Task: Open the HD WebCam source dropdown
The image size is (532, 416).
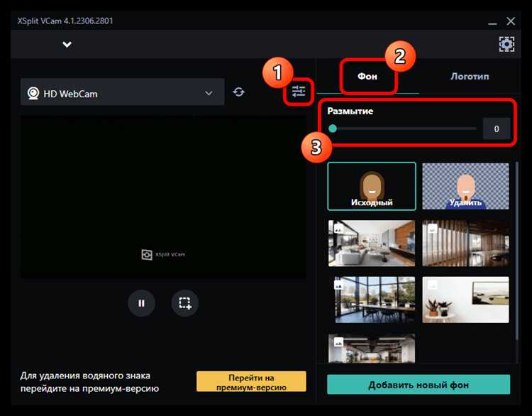Action: 122,92
